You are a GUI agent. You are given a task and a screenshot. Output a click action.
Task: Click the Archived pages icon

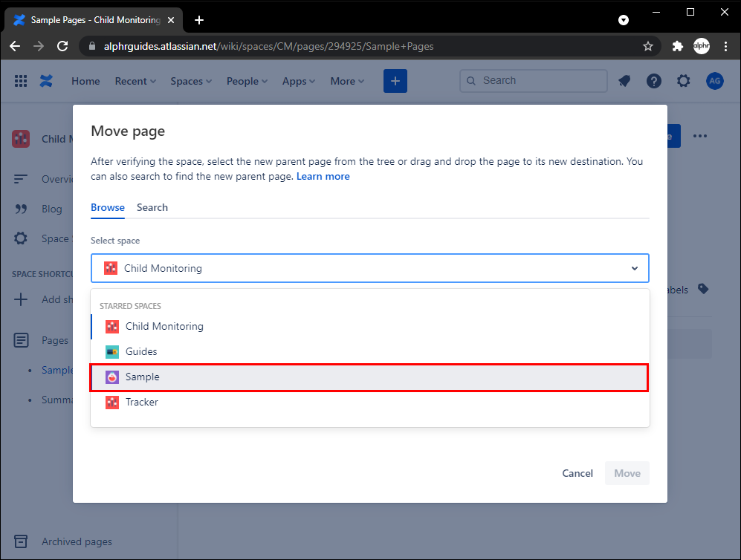pyautogui.click(x=21, y=541)
